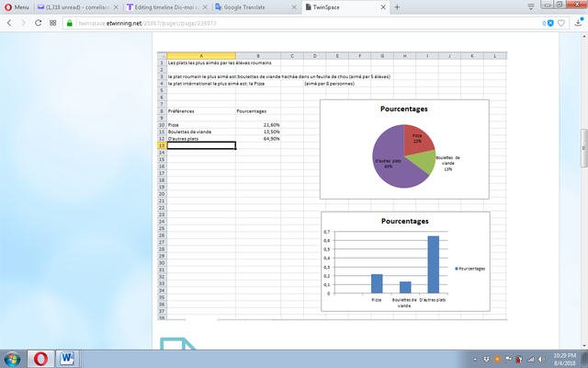Open Opera from the taskbar
Viewport: 588px width, 368px height.
(x=40, y=359)
